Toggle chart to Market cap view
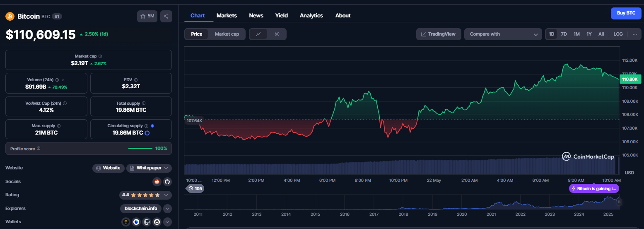This screenshot has height=229, width=644. pos(227,34)
